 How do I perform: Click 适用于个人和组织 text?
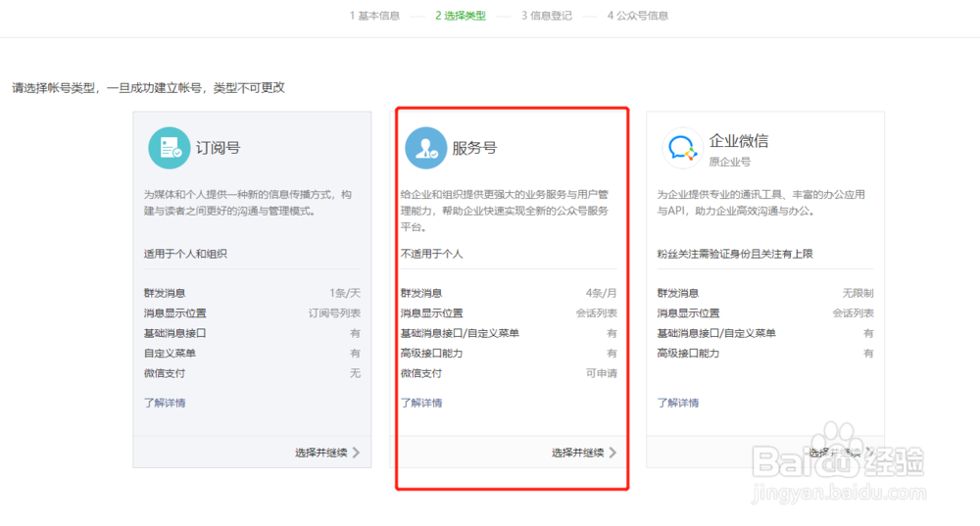(x=185, y=254)
